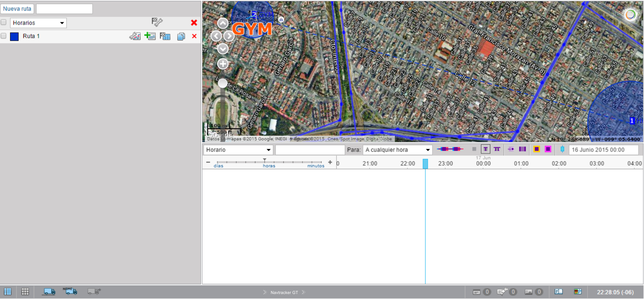Toggle the single T text label button
Image resolution: width=644 pixels, height=299 pixels.
(485, 149)
